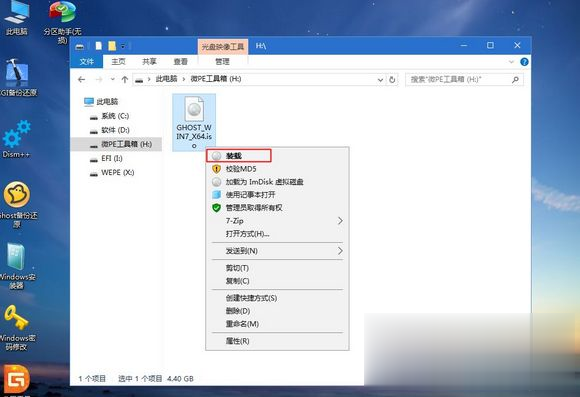Select 管理员取得所有权 menu entry
Image resolution: width=580 pixels, height=397 pixels.
pyautogui.click(x=277, y=208)
